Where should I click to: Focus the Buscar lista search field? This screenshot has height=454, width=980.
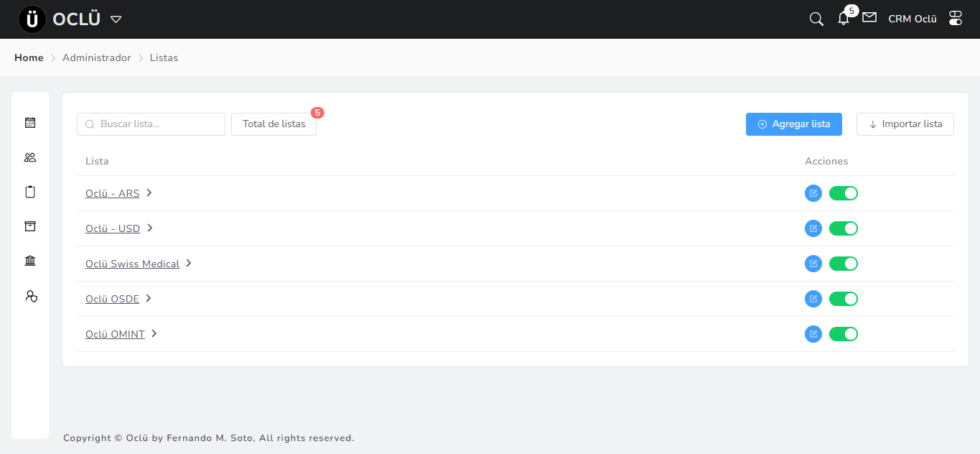click(151, 124)
